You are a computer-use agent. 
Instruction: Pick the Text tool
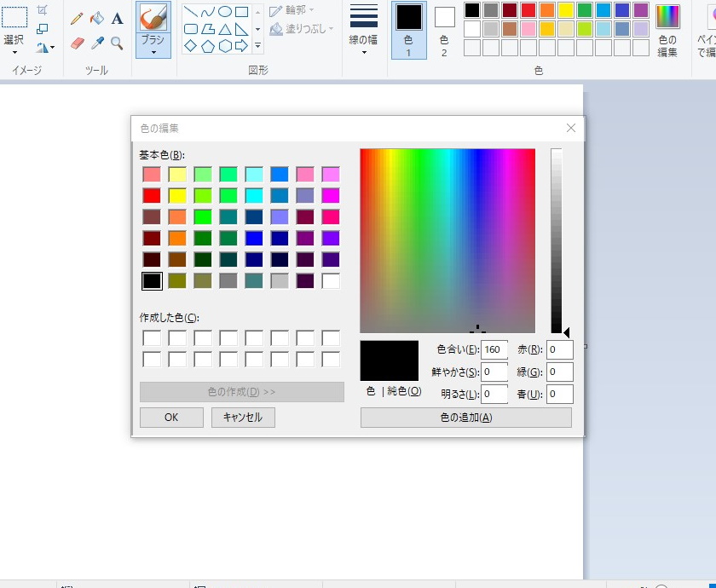coord(116,17)
